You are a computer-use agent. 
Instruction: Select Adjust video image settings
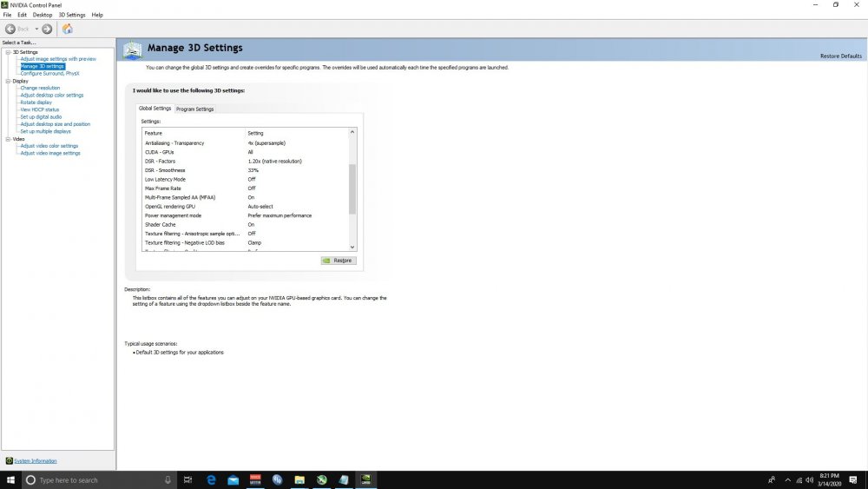50,153
